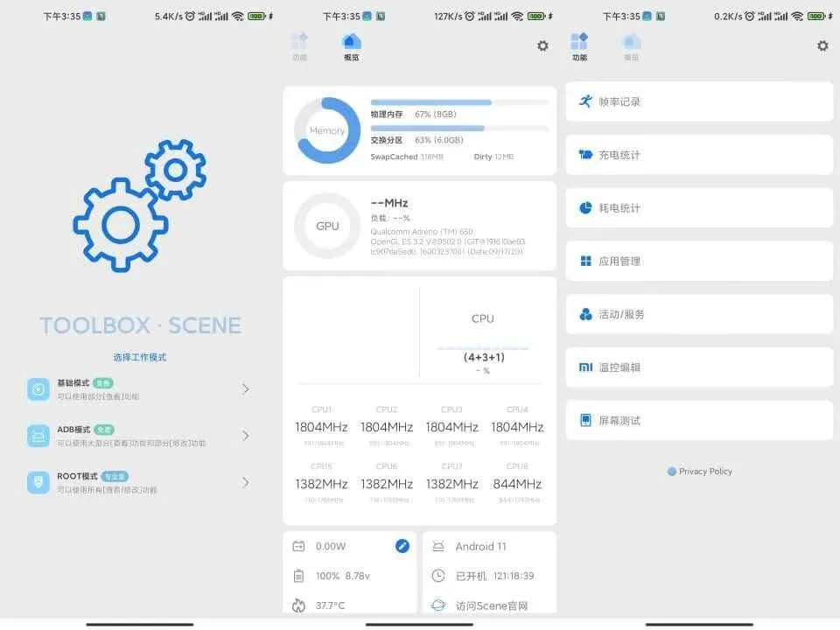Image resolution: width=840 pixels, height=630 pixels.
Task: Switch to 功能 tab on the overview screen
Action: pos(299,46)
